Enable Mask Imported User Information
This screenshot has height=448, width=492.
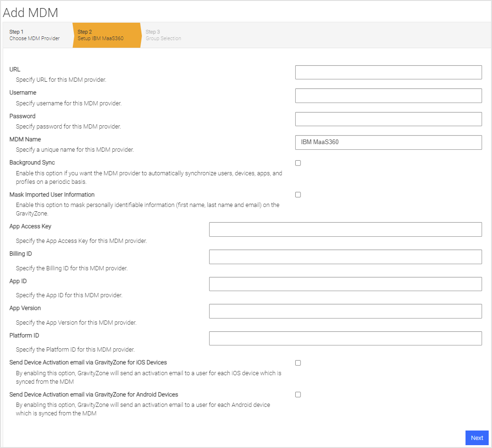click(x=298, y=194)
